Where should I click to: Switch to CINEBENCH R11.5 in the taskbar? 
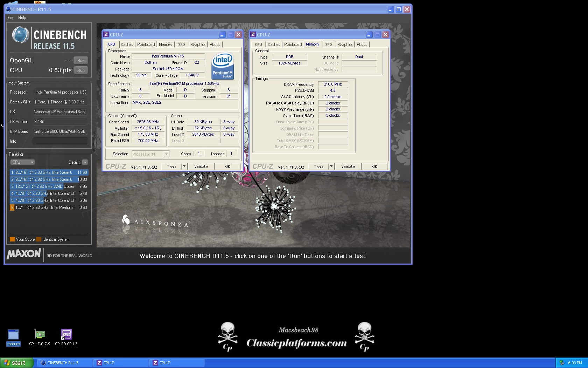[x=66, y=363]
